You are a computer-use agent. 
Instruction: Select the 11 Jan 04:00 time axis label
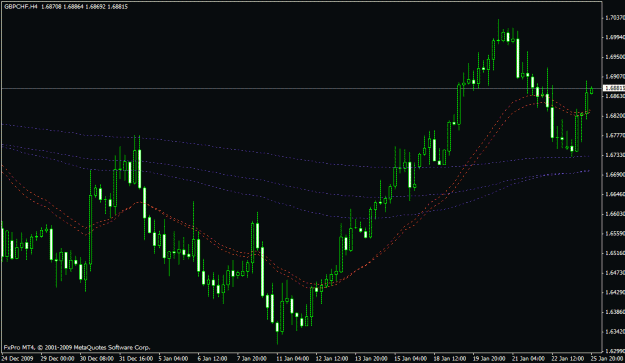tap(293, 359)
